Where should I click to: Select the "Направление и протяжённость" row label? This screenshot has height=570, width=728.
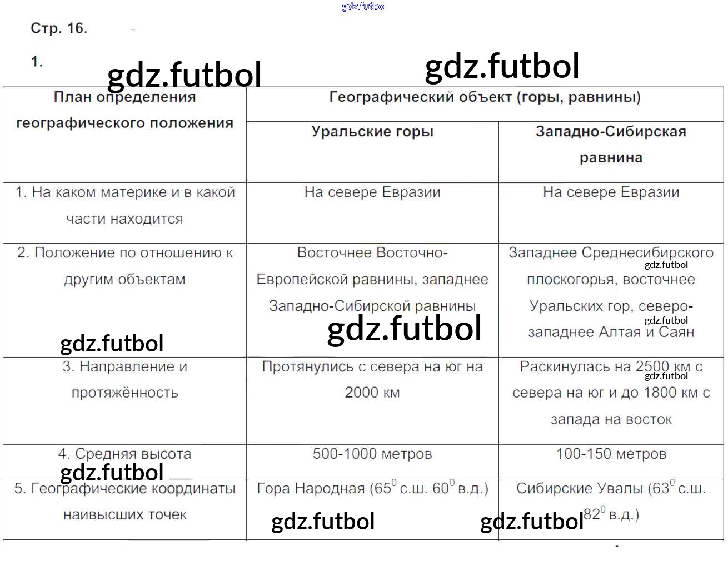coord(124,380)
